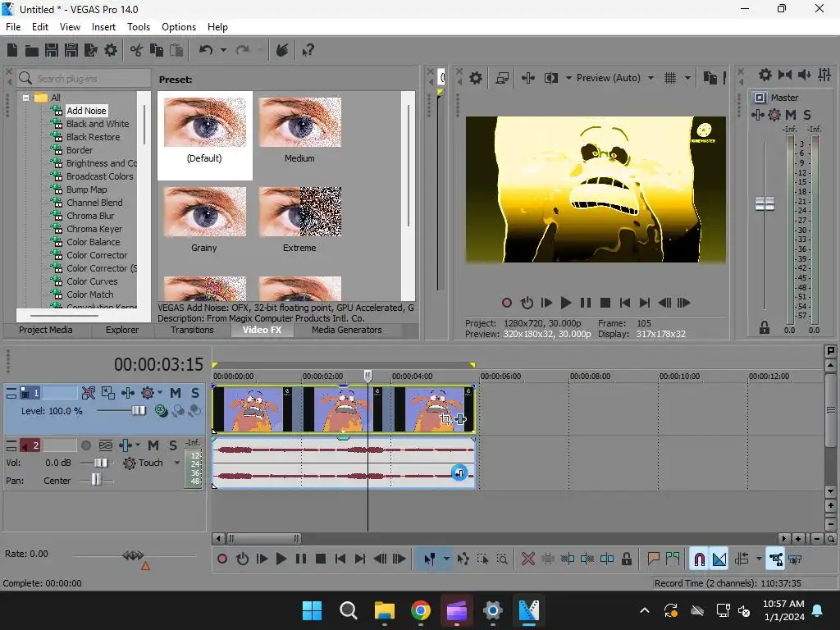The height and width of the screenshot is (630, 840).
Task: Click the Insert Region icon
Action: pos(673,559)
